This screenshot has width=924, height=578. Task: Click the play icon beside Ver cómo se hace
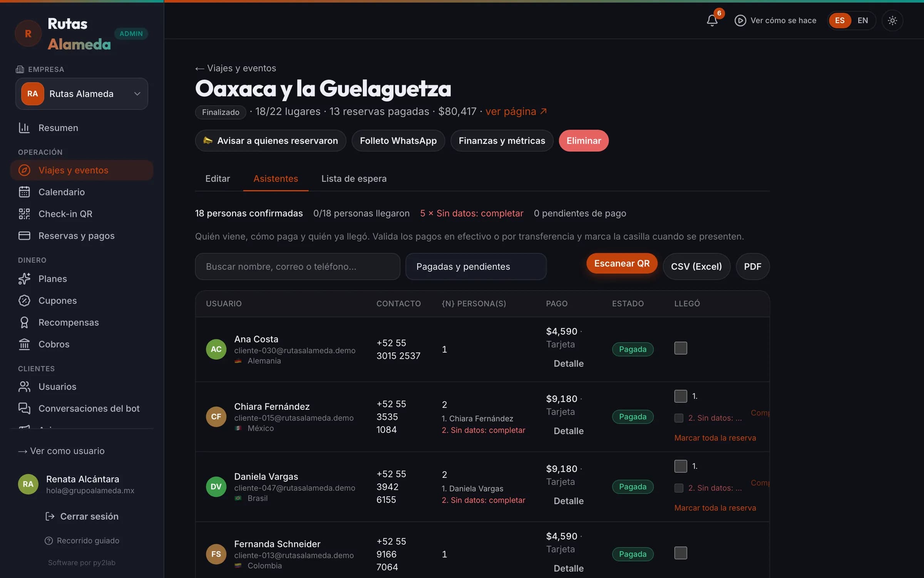click(x=740, y=20)
